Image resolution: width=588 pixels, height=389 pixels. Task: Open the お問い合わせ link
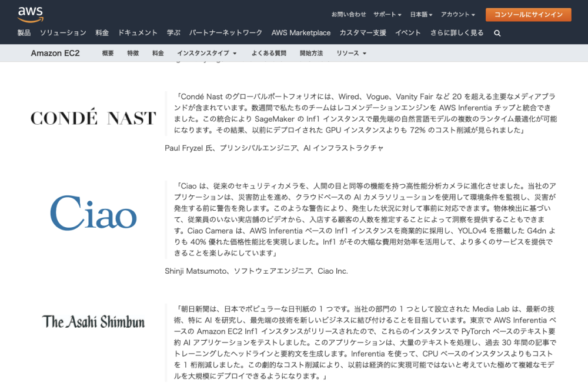349,14
